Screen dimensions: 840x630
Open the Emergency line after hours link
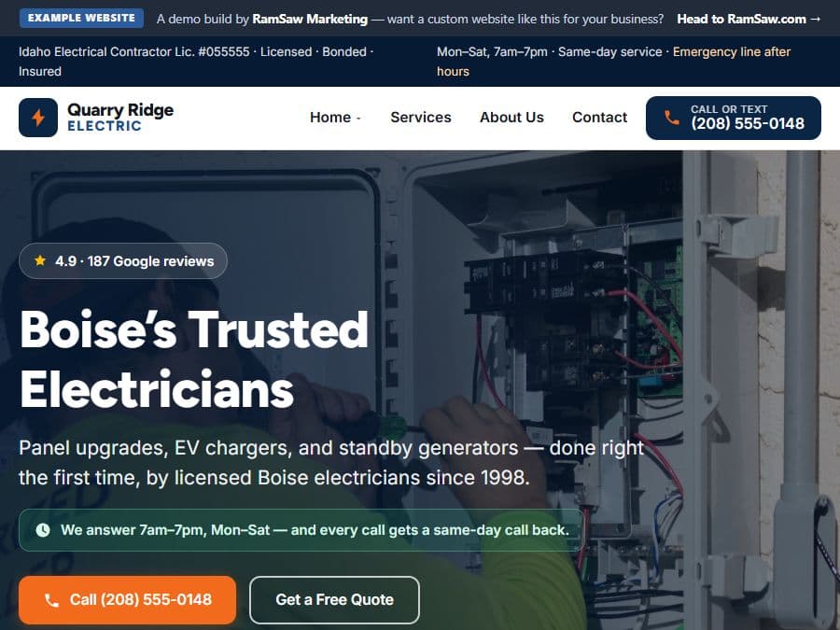(613, 62)
